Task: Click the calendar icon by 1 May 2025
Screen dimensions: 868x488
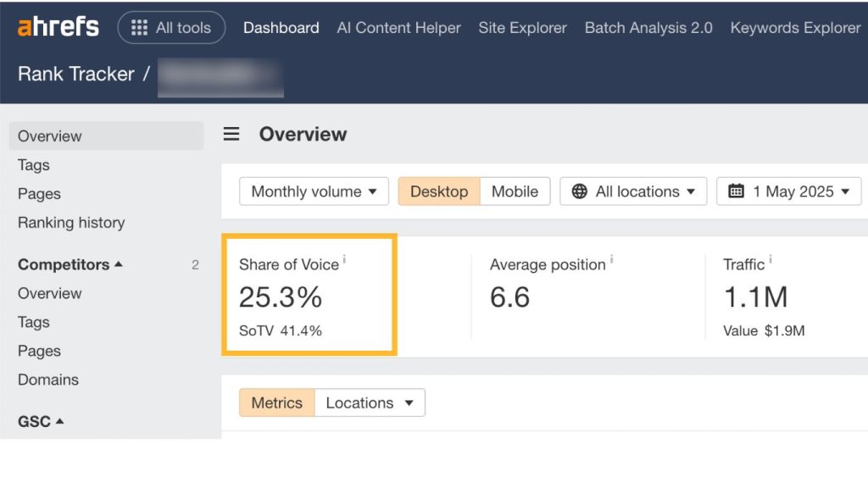Action: [x=736, y=191]
